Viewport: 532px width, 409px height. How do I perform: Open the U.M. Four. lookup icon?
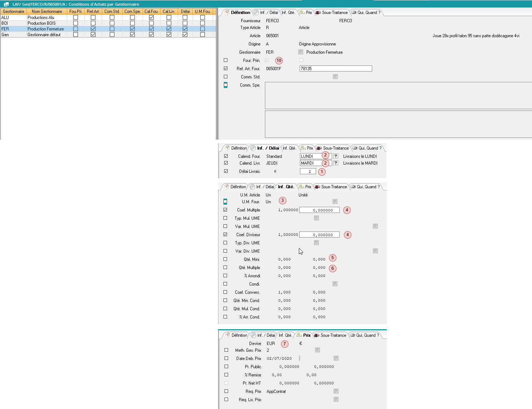[x=335, y=201]
